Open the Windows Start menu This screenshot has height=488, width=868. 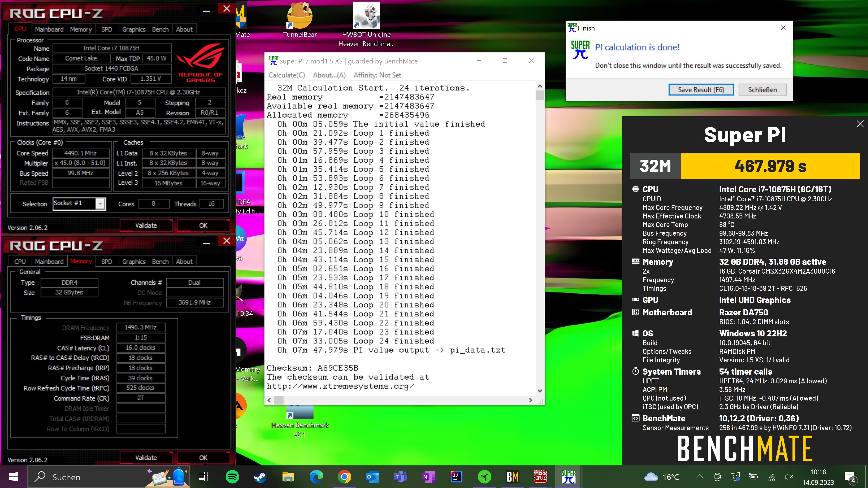click(14, 477)
